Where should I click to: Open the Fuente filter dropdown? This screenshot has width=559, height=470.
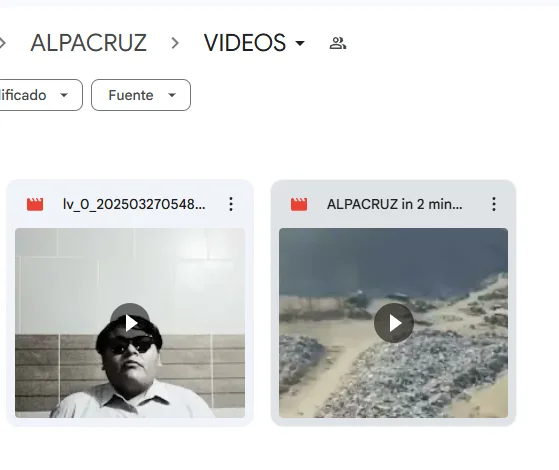point(141,95)
